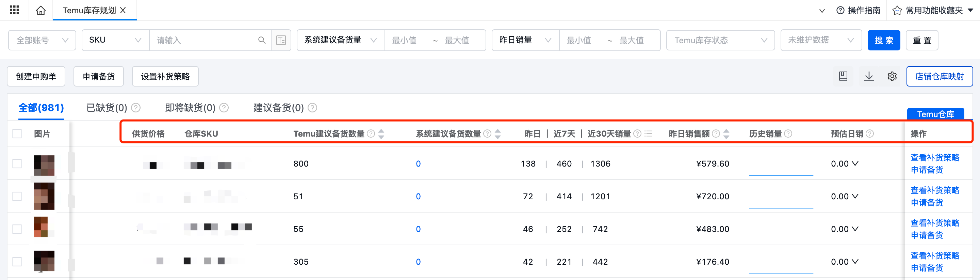Image resolution: width=980 pixels, height=280 pixels.
Task: Expand the 未维护数据 dropdown
Action: [x=821, y=40]
